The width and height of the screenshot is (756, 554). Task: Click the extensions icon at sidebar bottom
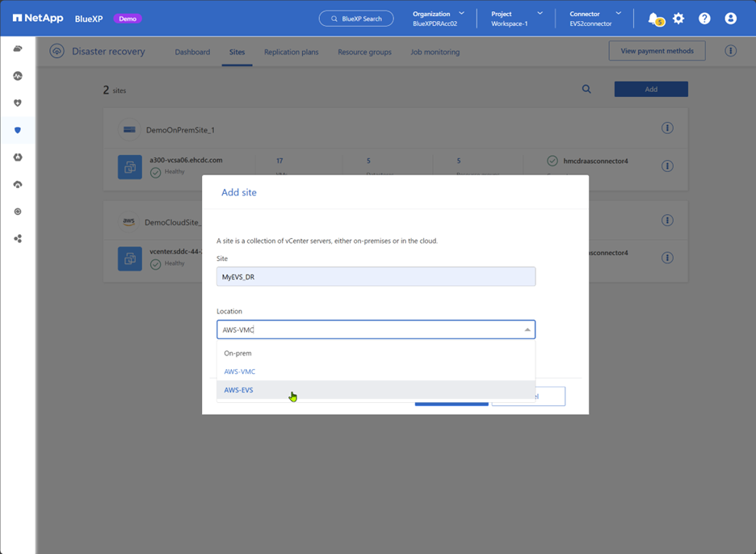click(18, 238)
